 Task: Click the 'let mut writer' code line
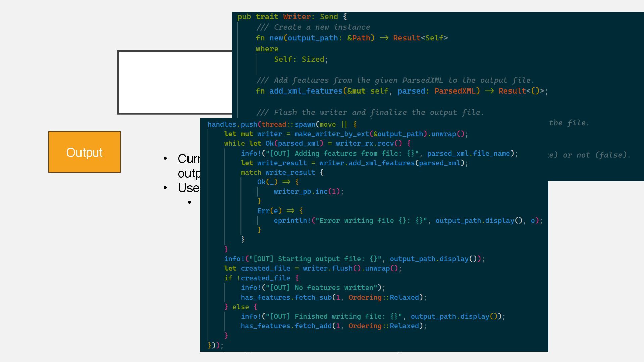345,134
